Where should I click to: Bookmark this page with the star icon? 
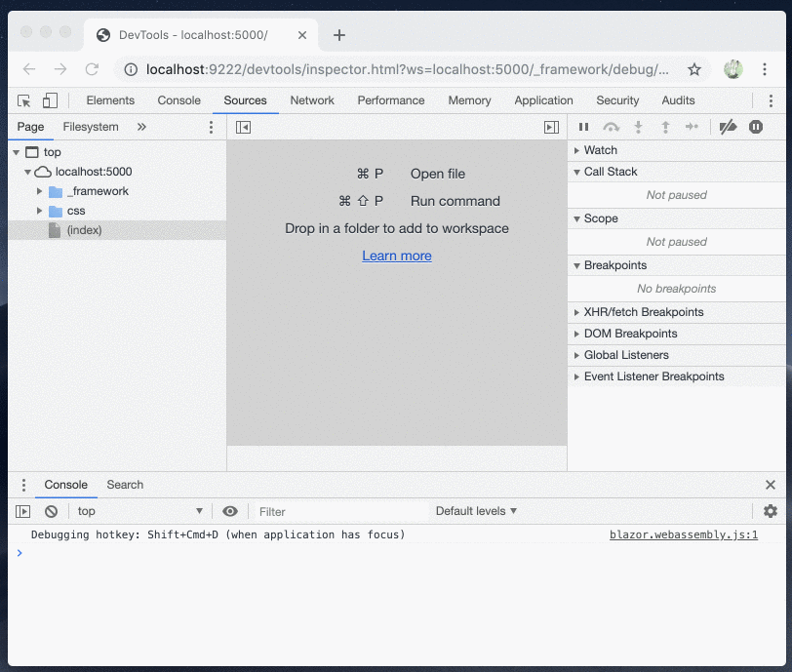[694, 69]
